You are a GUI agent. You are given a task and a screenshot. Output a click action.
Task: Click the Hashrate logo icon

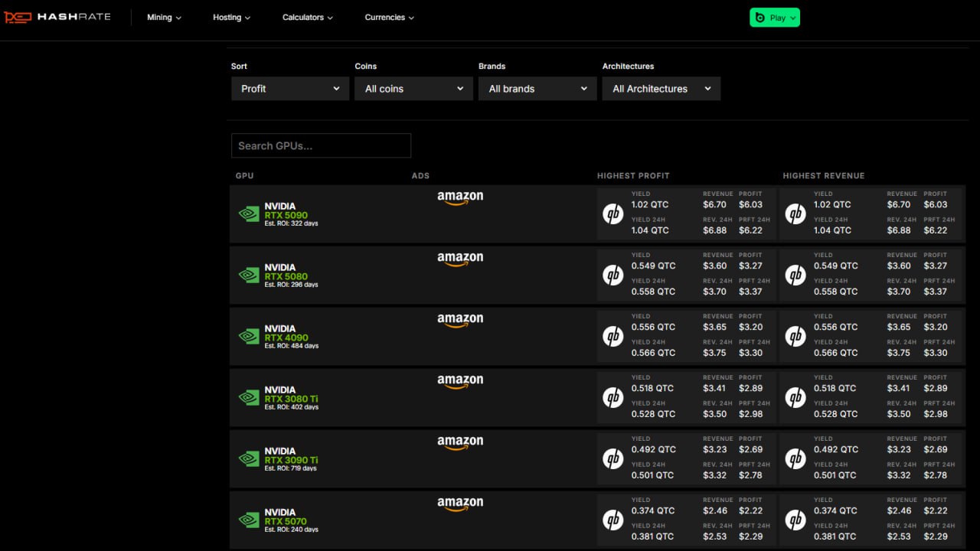(x=18, y=17)
